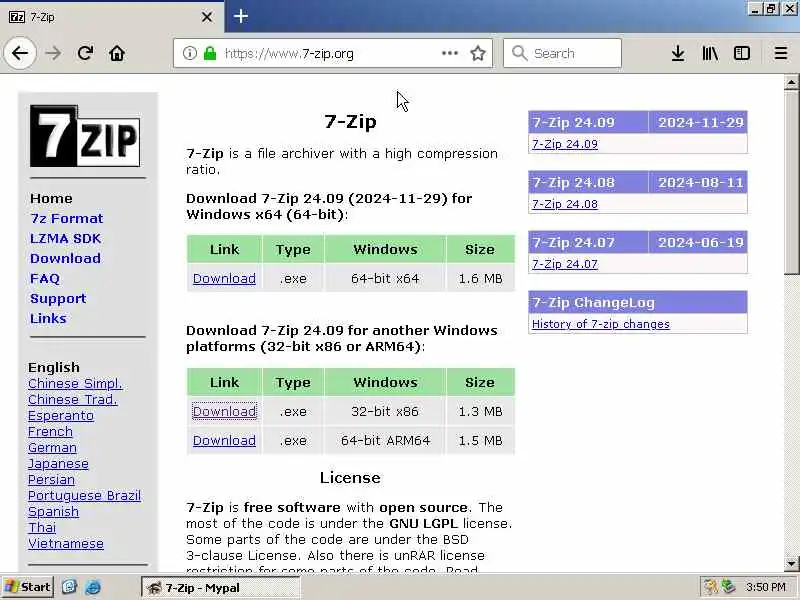Switch language to Spanish
Image resolution: width=800 pixels, height=600 pixels.
[x=53, y=512]
